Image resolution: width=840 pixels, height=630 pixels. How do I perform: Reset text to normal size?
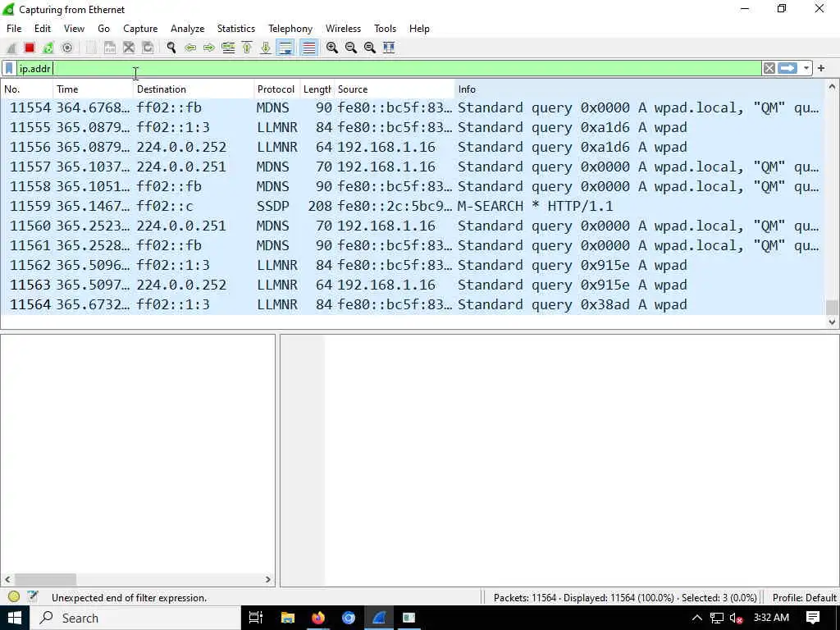[x=370, y=48]
